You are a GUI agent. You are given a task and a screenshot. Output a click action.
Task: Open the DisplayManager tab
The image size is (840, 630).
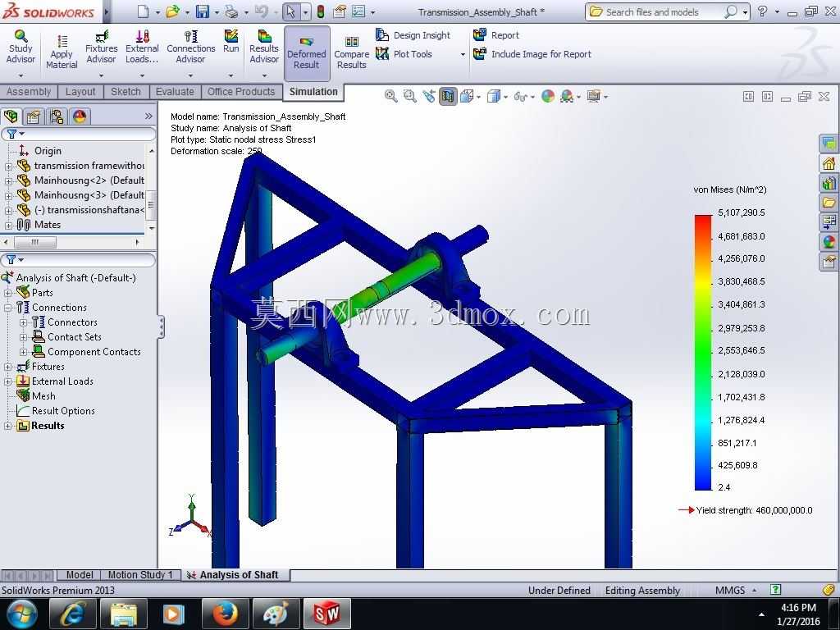click(80, 116)
